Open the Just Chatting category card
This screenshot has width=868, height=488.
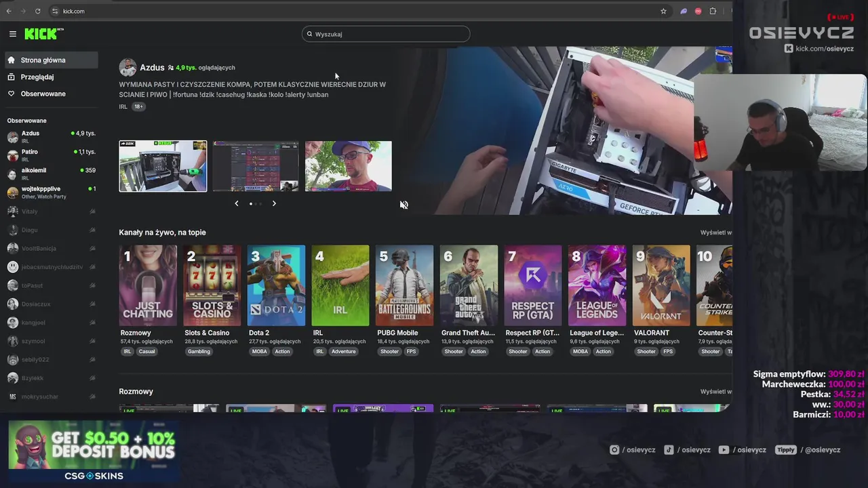(148, 285)
